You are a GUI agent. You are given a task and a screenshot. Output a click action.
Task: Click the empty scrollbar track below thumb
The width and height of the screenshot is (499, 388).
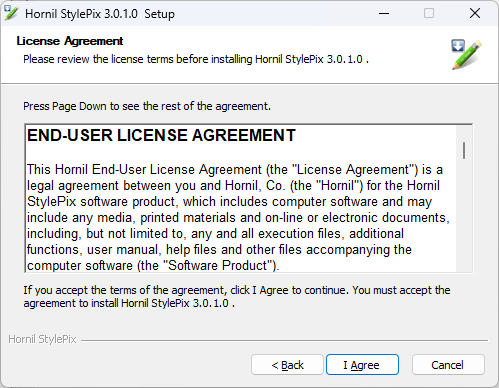tap(464, 215)
